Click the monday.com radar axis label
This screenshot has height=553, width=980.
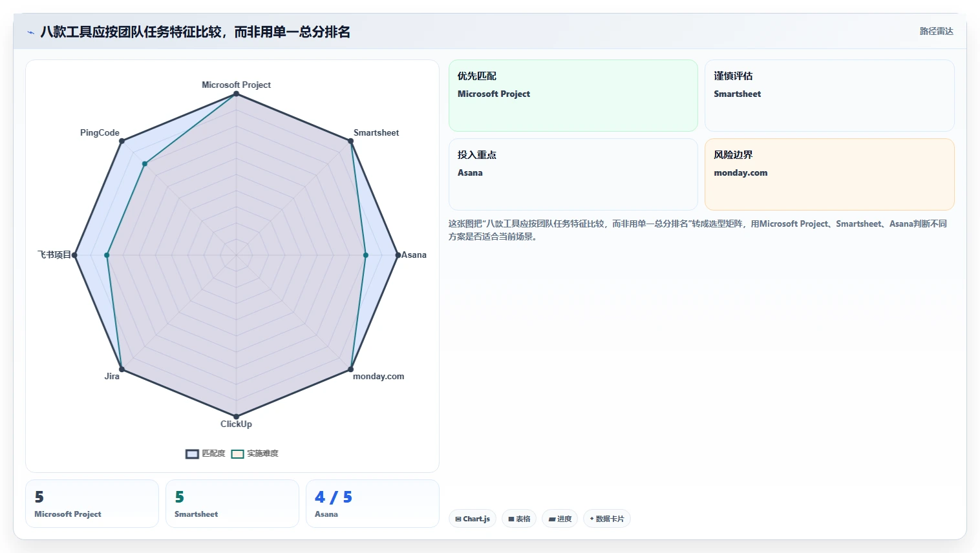pos(378,376)
